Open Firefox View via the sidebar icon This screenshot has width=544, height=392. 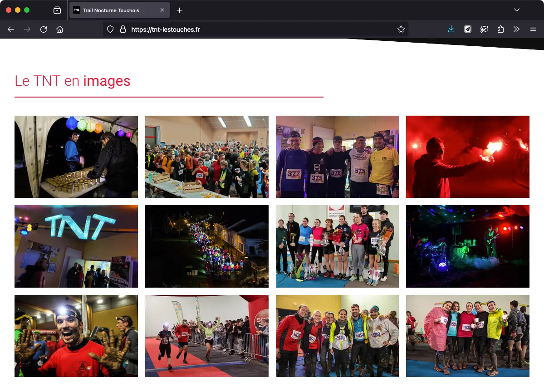pos(57,10)
